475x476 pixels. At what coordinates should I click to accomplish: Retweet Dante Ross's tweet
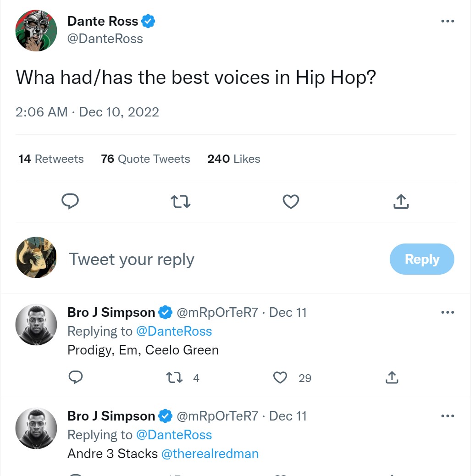click(180, 202)
